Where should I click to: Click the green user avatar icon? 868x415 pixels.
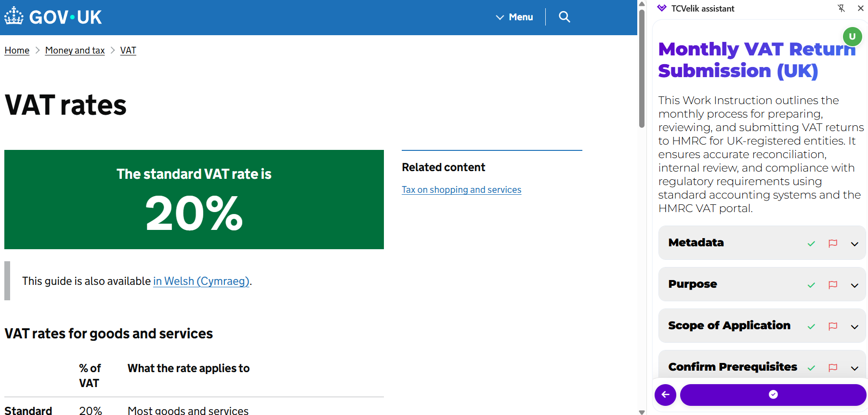tap(852, 37)
